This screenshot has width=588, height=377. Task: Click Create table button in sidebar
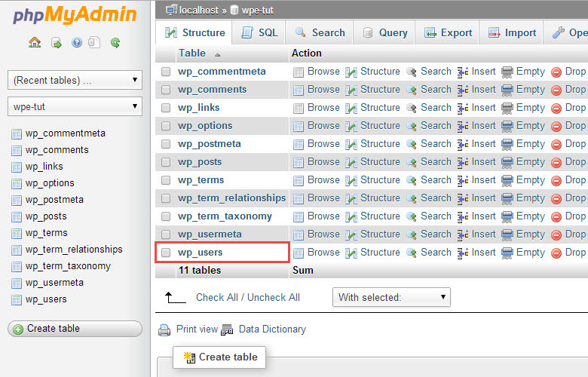coord(75,329)
